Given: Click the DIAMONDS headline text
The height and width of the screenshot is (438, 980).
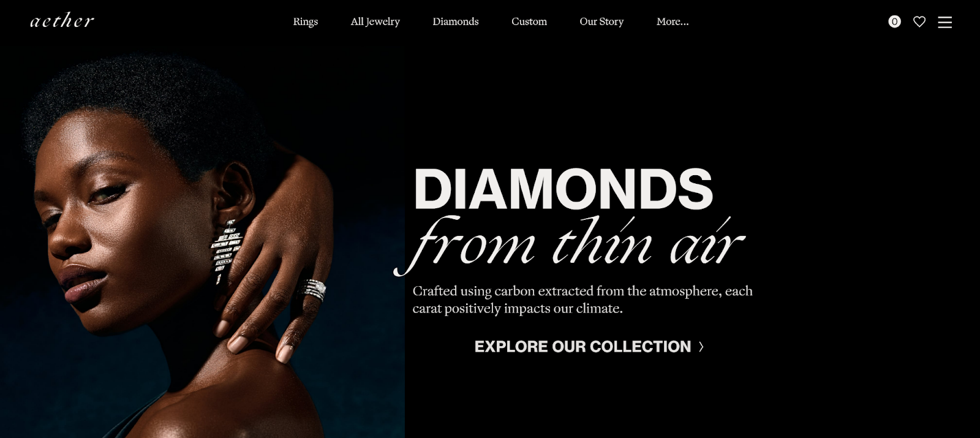Looking at the screenshot, I should (x=563, y=189).
